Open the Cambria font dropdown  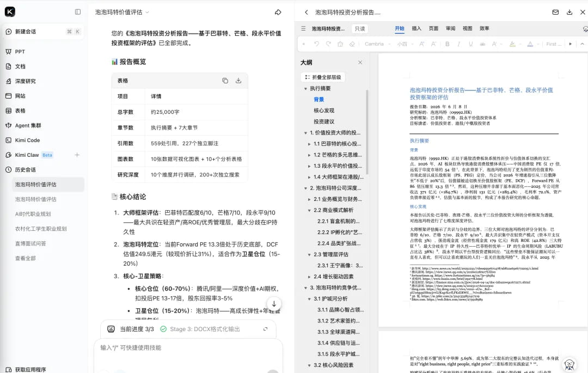[378, 44]
